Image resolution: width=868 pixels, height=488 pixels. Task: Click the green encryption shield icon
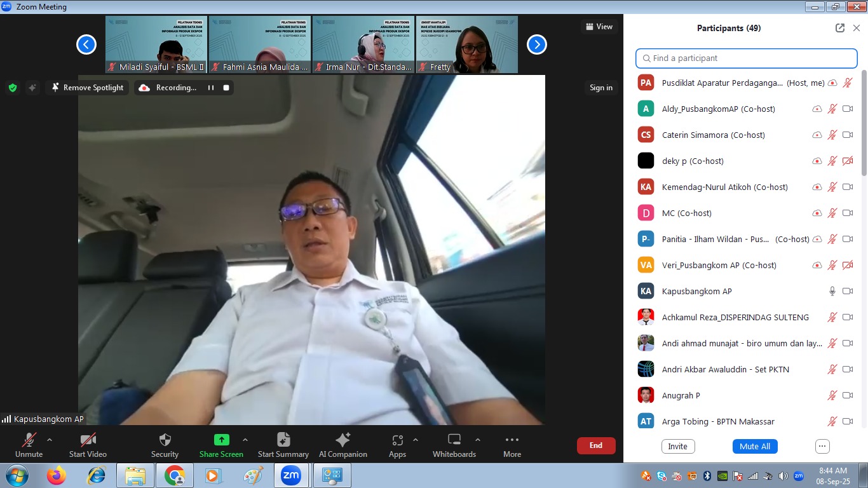tap(13, 88)
